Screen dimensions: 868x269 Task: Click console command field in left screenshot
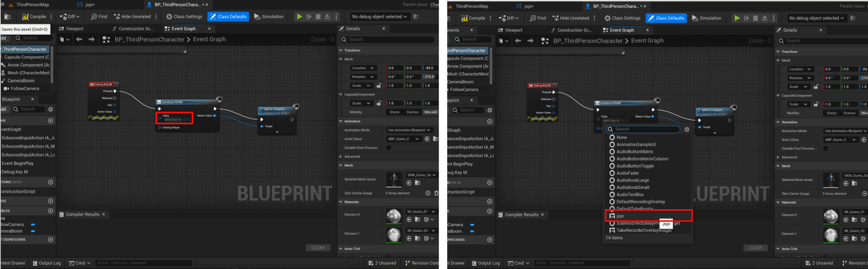(x=143, y=263)
